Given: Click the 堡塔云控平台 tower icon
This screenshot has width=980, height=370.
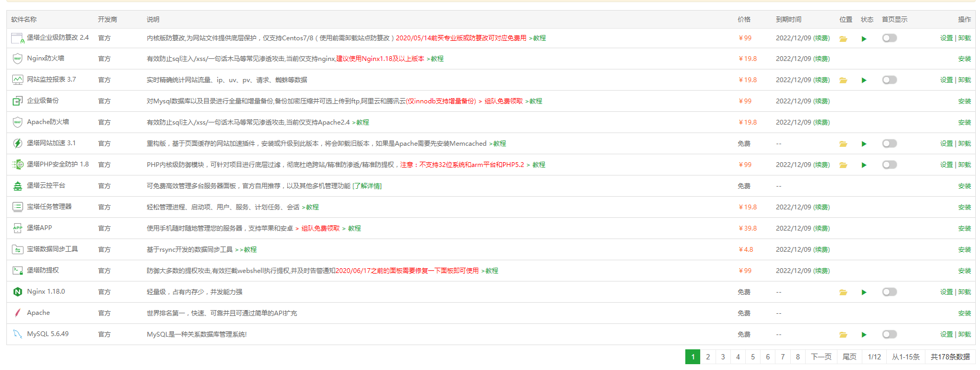Looking at the screenshot, I should coord(17,186).
